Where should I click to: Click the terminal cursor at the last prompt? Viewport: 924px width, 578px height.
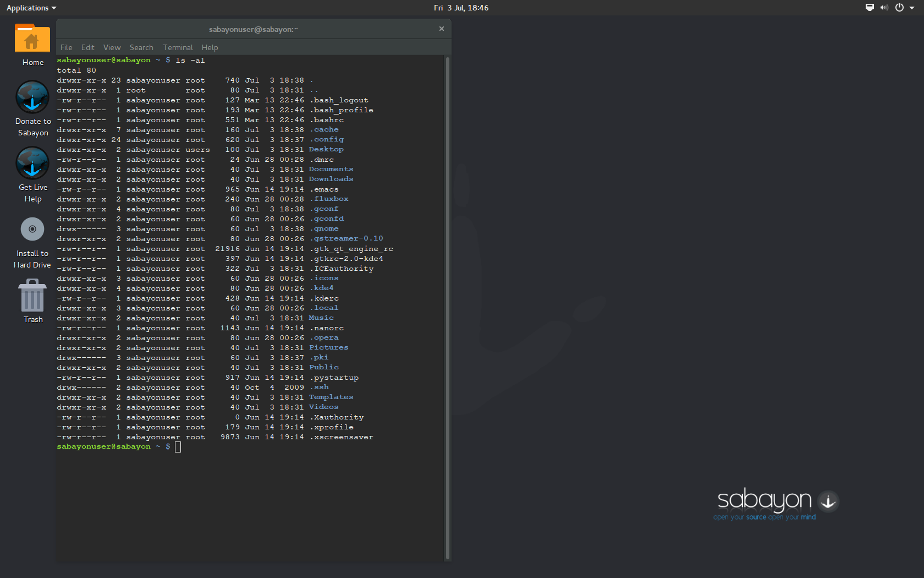(x=178, y=447)
